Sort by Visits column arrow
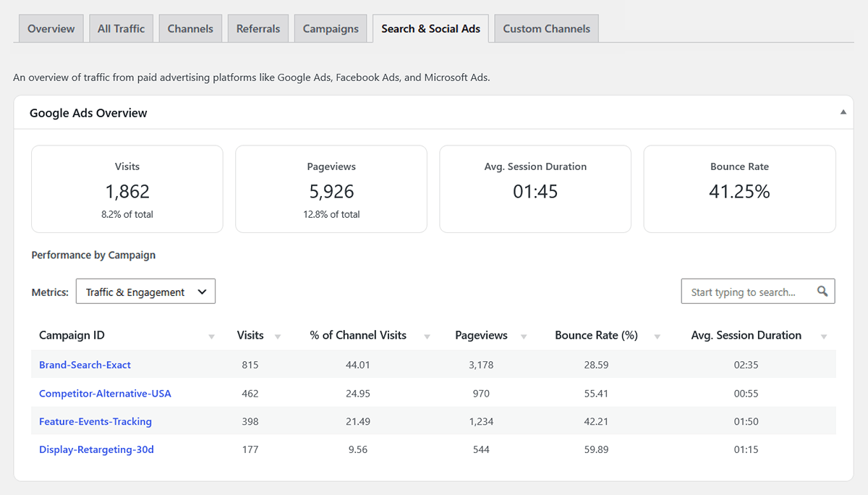Viewport: 868px width, 495px height. (x=277, y=337)
